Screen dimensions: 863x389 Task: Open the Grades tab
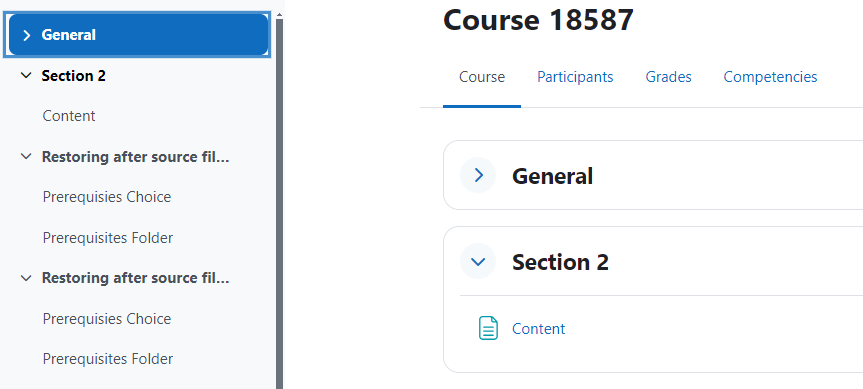point(668,77)
